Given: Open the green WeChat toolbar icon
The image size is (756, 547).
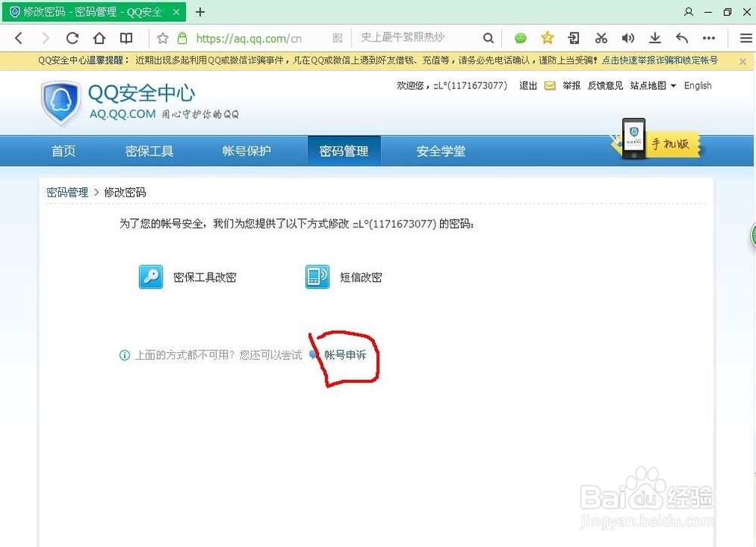Looking at the screenshot, I should point(520,38).
